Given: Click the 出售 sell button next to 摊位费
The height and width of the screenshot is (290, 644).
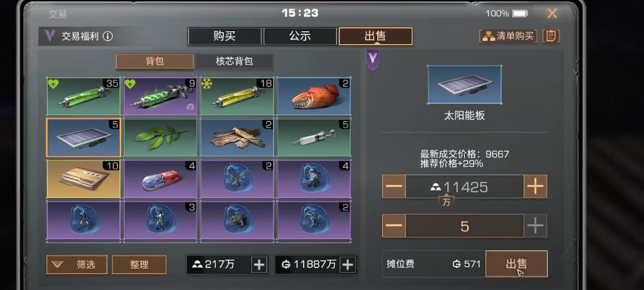Looking at the screenshot, I should click(x=516, y=263).
